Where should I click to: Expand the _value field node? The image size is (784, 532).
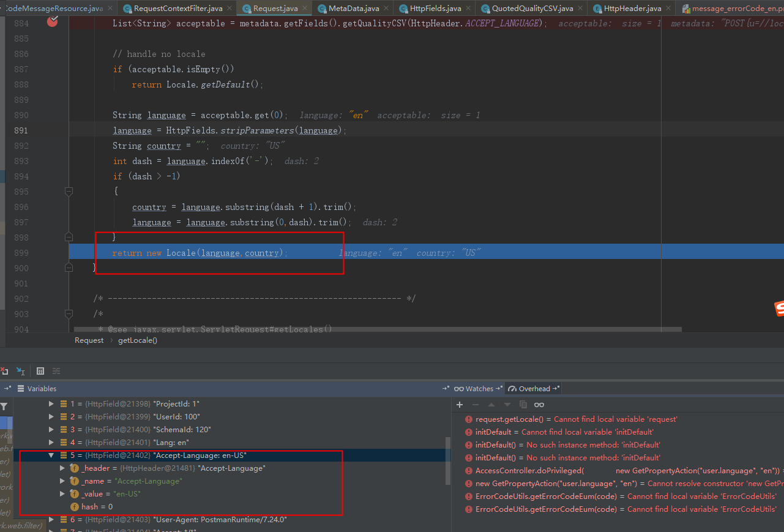click(62, 494)
